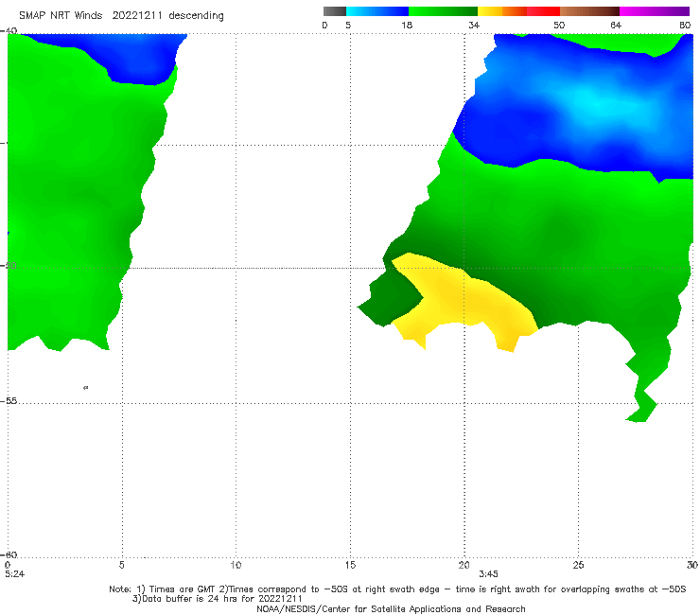Click the longitude axis label '15'
700x615 pixels.
pos(350,565)
